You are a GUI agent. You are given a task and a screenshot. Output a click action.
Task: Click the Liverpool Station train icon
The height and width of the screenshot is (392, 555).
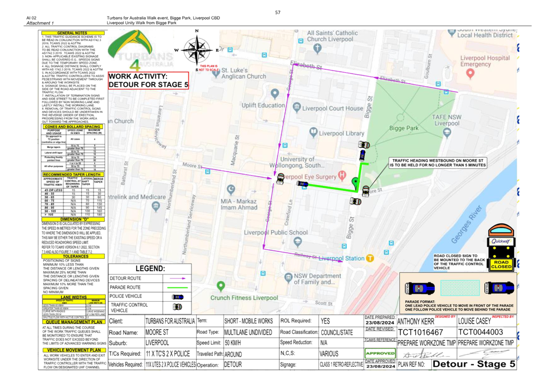pyautogui.click(x=370, y=258)
